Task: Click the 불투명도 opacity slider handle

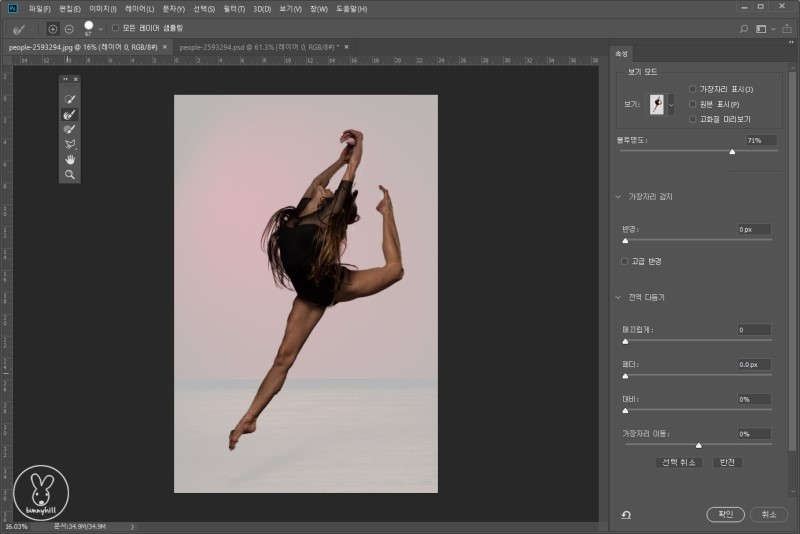Action: [732, 152]
